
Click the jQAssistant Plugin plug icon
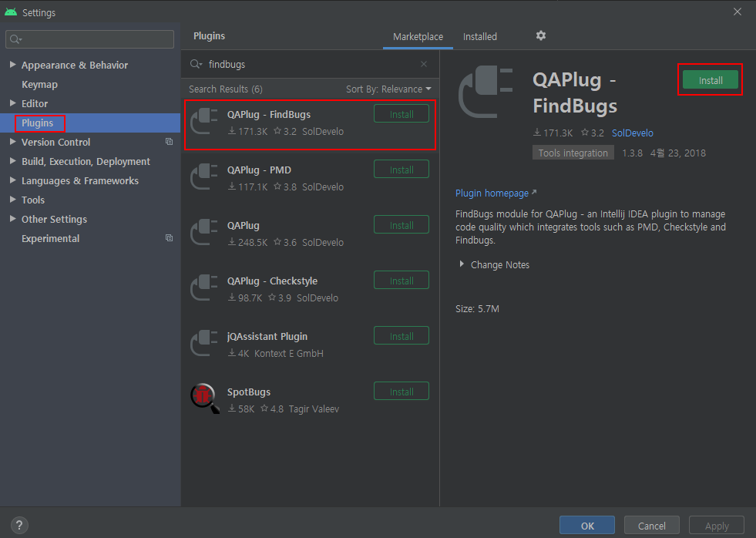[204, 343]
